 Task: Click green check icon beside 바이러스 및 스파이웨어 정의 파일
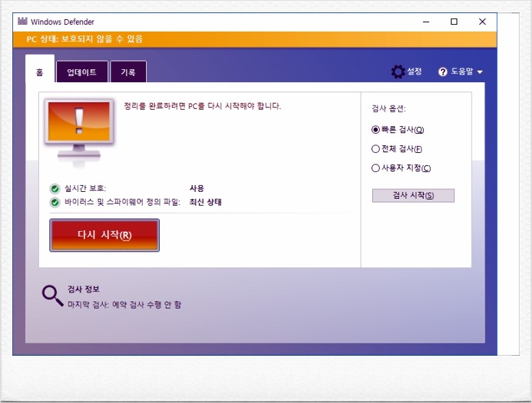(x=55, y=202)
